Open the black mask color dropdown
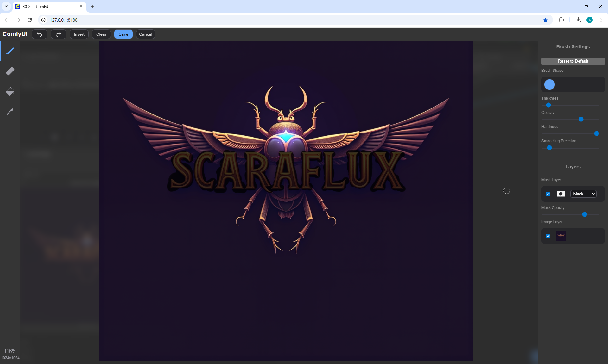This screenshot has width=608, height=364. tap(583, 194)
